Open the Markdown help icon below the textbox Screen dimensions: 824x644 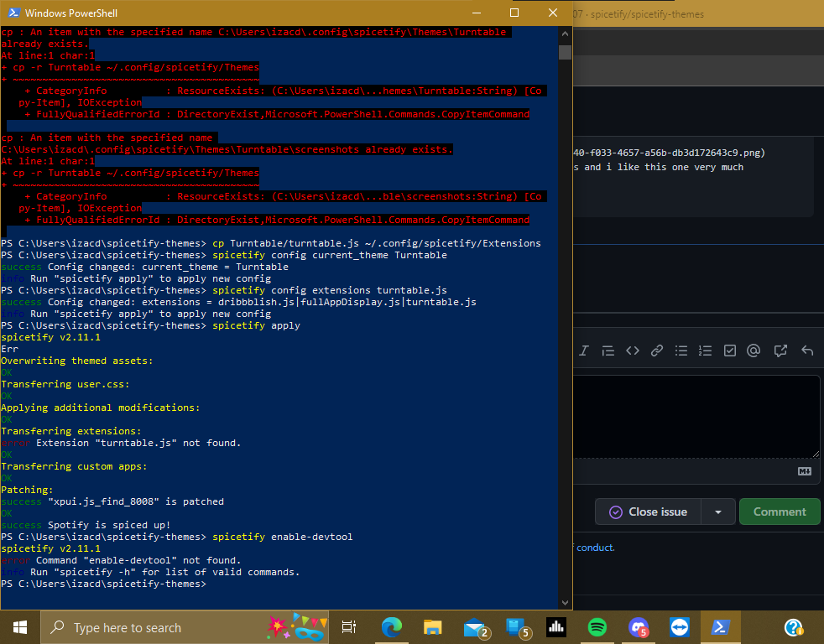[x=805, y=472]
